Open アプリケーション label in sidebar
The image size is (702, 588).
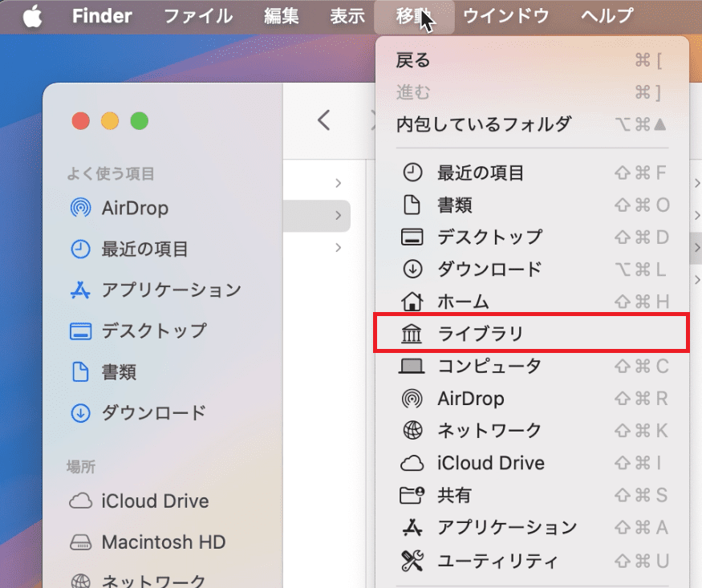(172, 290)
